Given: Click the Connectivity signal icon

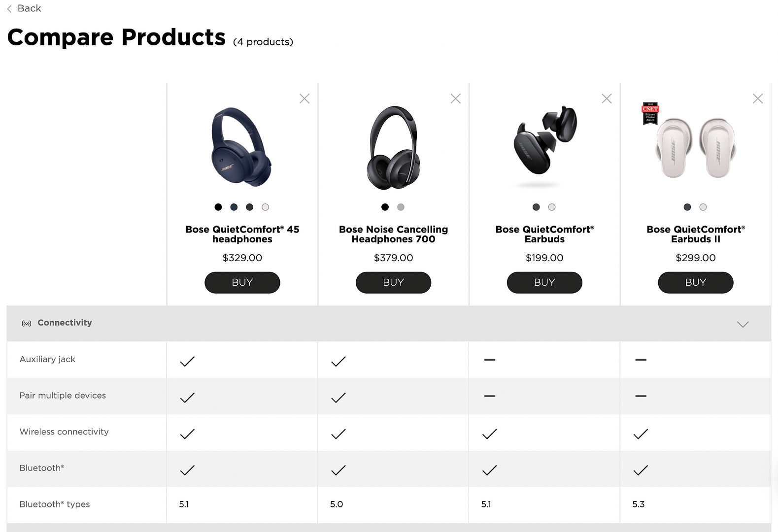Looking at the screenshot, I should (x=27, y=324).
